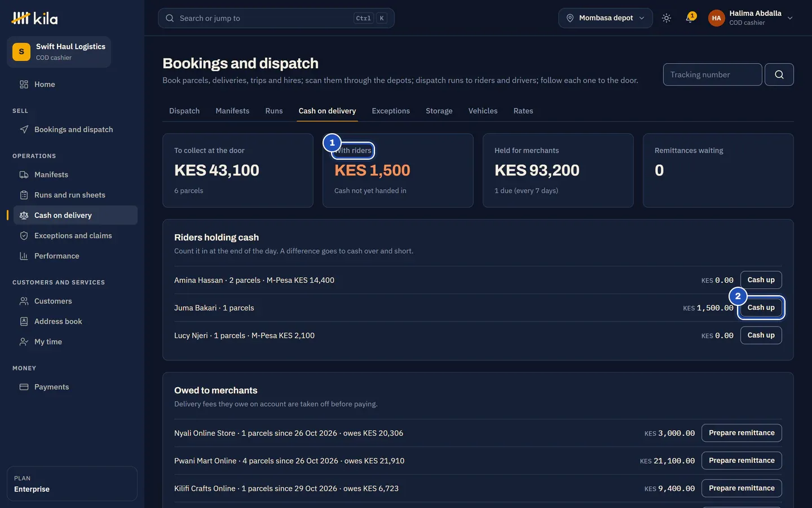Toggle the light/dark theme sun icon
812x508 pixels.
click(667, 18)
